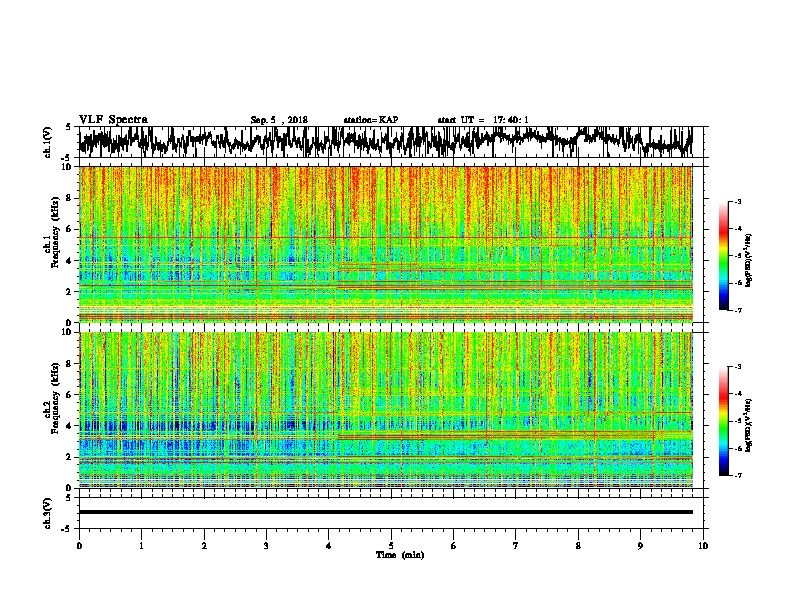Click the "-7" tick on ch.1 colorbar
Image resolution: width=792 pixels, height=612 pixels.
(x=738, y=310)
